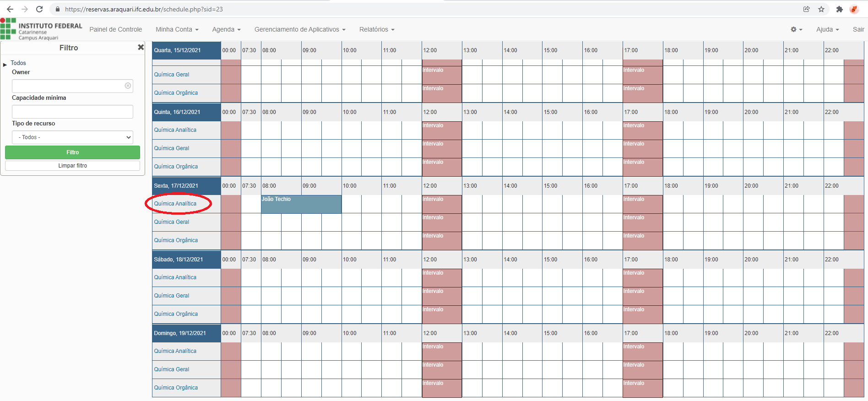Screen dimensions: 868x401
Task: Close the Filtro panel with X
Action: coord(141,47)
